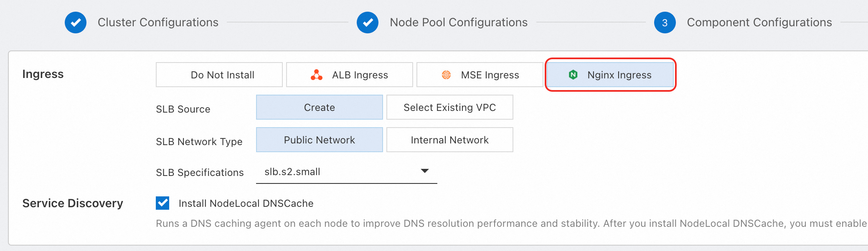Select Create for SLB Source
The height and width of the screenshot is (251, 868).
(x=319, y=108)
